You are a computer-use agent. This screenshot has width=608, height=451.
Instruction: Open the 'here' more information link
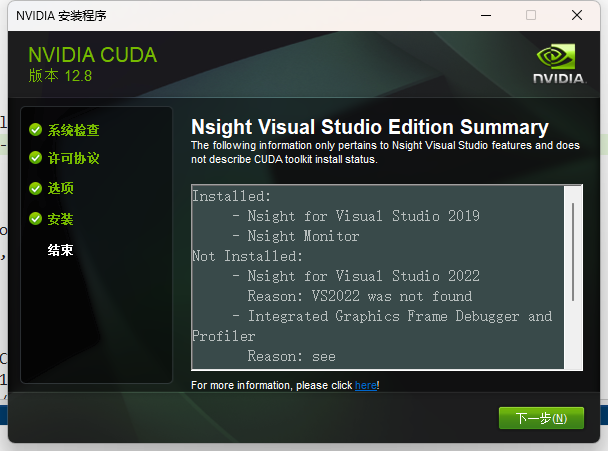click(x=366, y=385)
